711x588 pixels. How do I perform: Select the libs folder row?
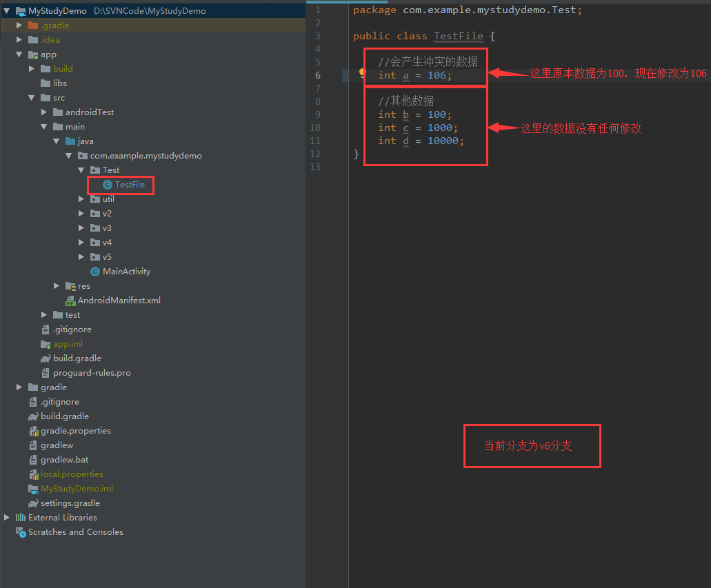pos(152,83)
